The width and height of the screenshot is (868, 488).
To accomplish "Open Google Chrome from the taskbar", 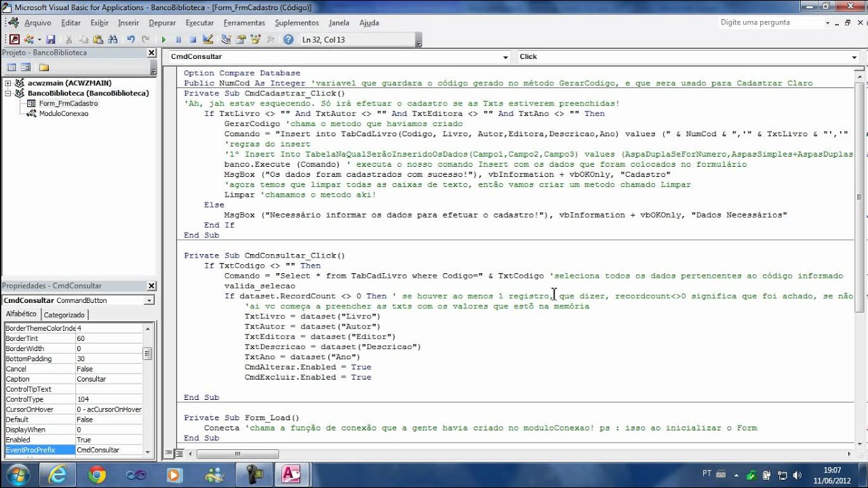I will 98,474.
